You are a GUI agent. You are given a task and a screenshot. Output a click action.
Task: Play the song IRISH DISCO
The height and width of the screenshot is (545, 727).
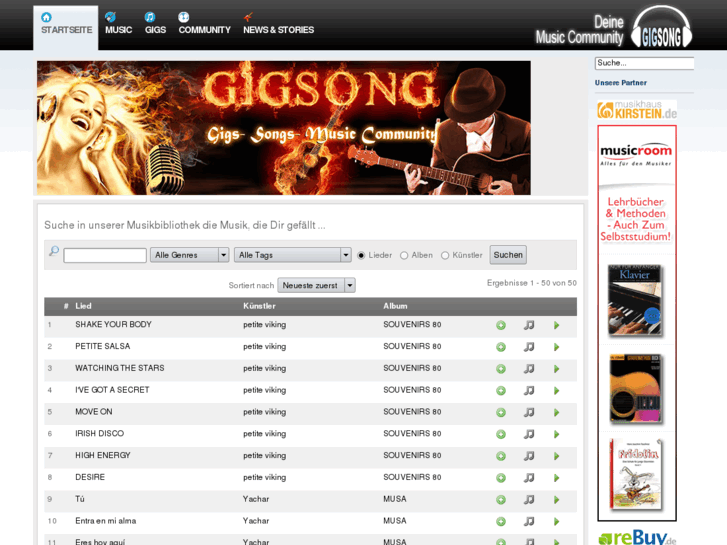click(x=556, y=434)
